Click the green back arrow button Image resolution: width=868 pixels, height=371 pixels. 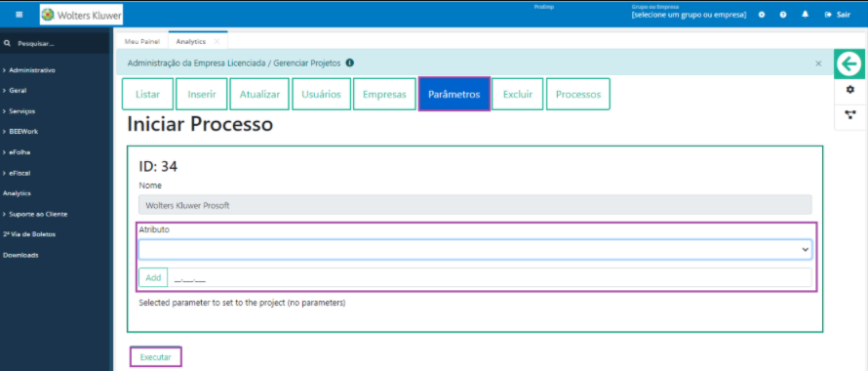[849, 64]
